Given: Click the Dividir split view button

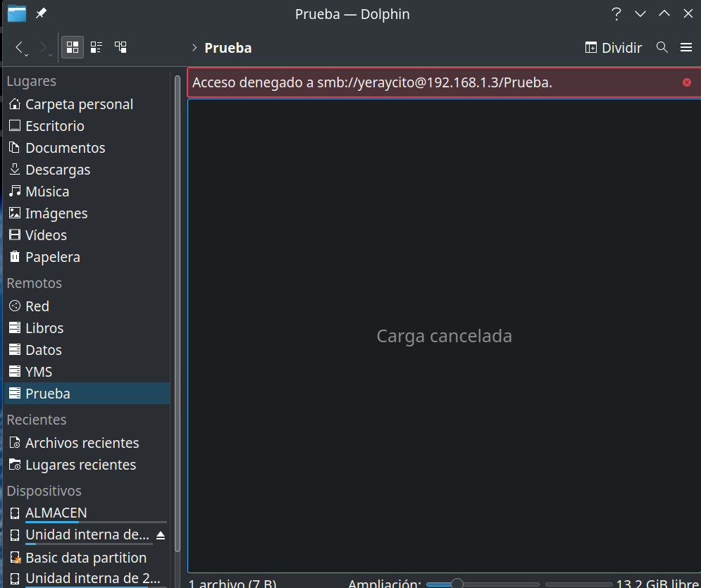Looking at the screenshot, I should point(614,47).
